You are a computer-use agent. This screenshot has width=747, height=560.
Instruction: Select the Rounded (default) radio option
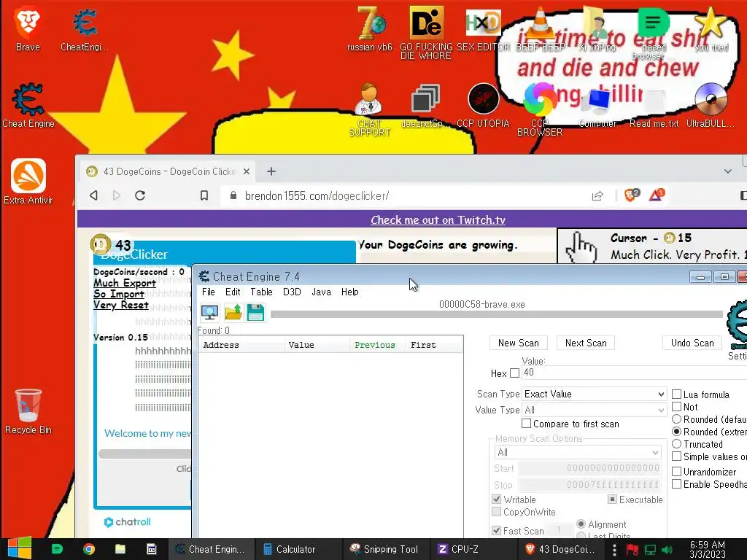(676, 419)
